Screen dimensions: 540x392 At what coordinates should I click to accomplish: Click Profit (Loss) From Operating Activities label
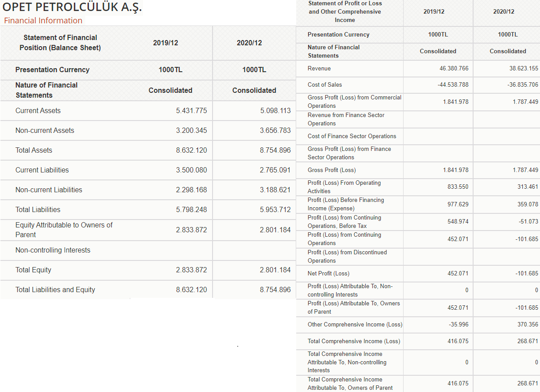tap(344, 187)
